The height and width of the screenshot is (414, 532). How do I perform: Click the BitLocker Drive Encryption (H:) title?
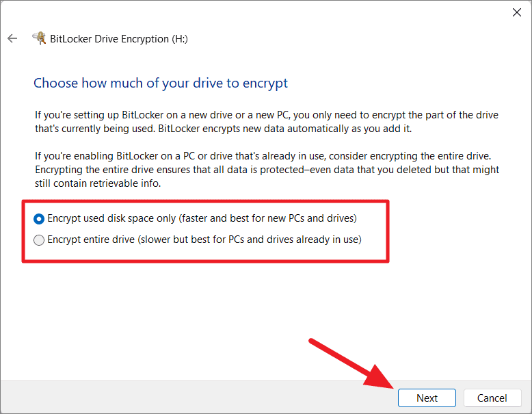pyautogui.click(x=119, y=39)
